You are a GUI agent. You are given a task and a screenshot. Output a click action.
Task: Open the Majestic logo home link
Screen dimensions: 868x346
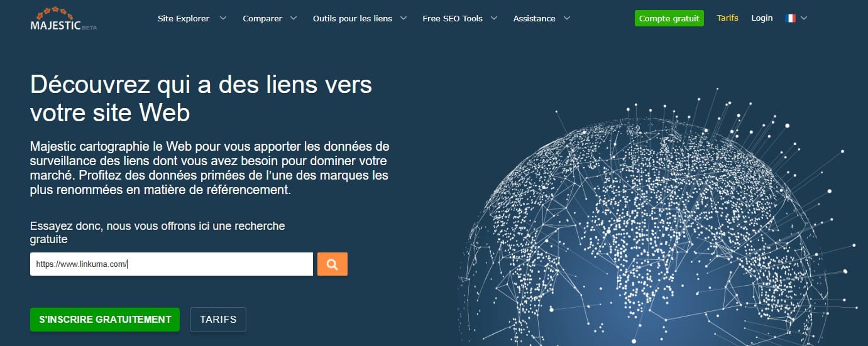63,19
